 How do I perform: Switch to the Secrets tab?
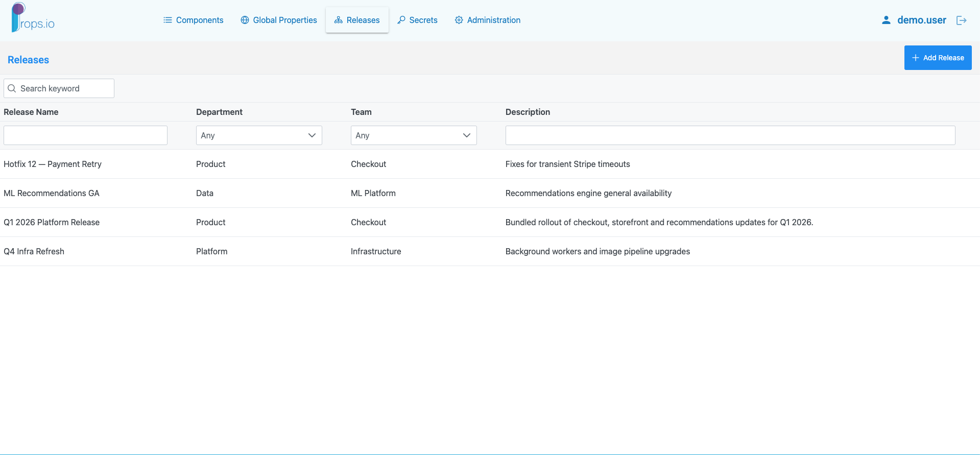tap(417, 20)
